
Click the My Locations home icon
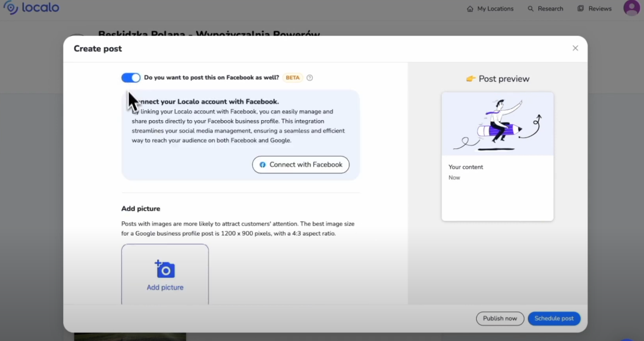pos(470,9)
